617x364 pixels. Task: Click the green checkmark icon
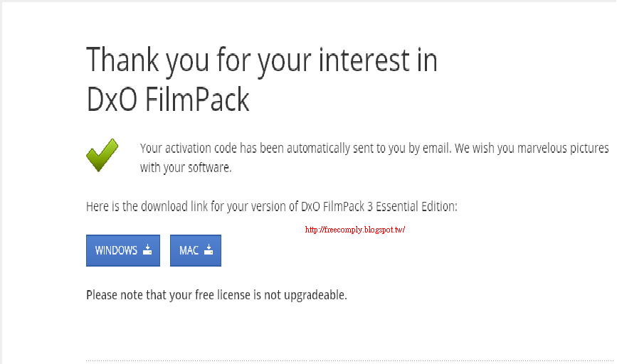(x=102, y=155)
